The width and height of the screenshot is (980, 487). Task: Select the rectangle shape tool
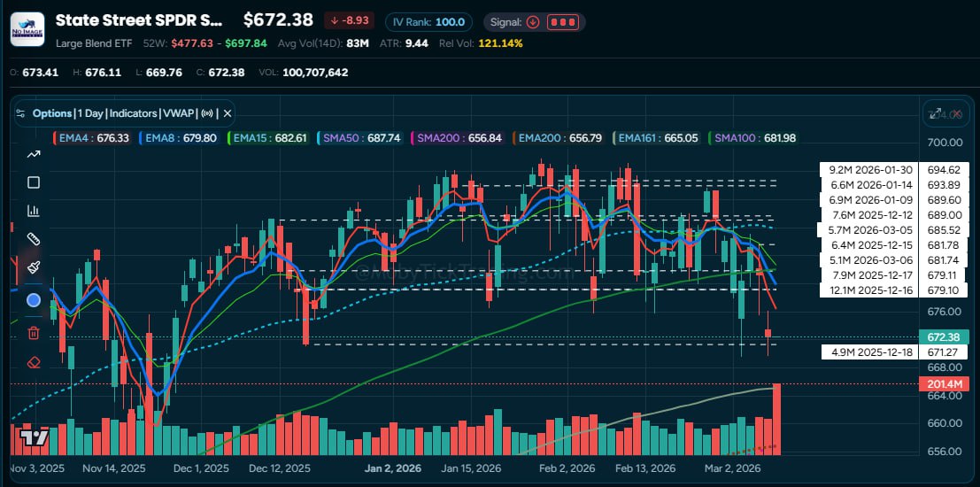coord(34,182)
